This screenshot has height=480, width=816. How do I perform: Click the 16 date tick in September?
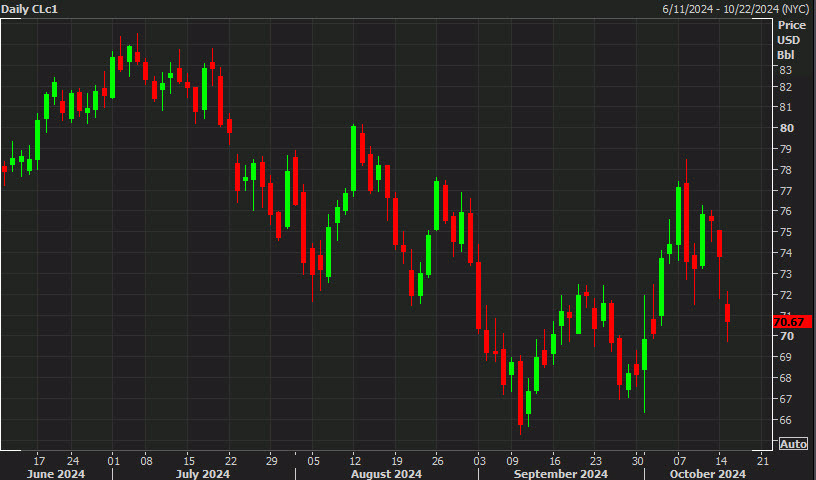(x=555, y=461)
